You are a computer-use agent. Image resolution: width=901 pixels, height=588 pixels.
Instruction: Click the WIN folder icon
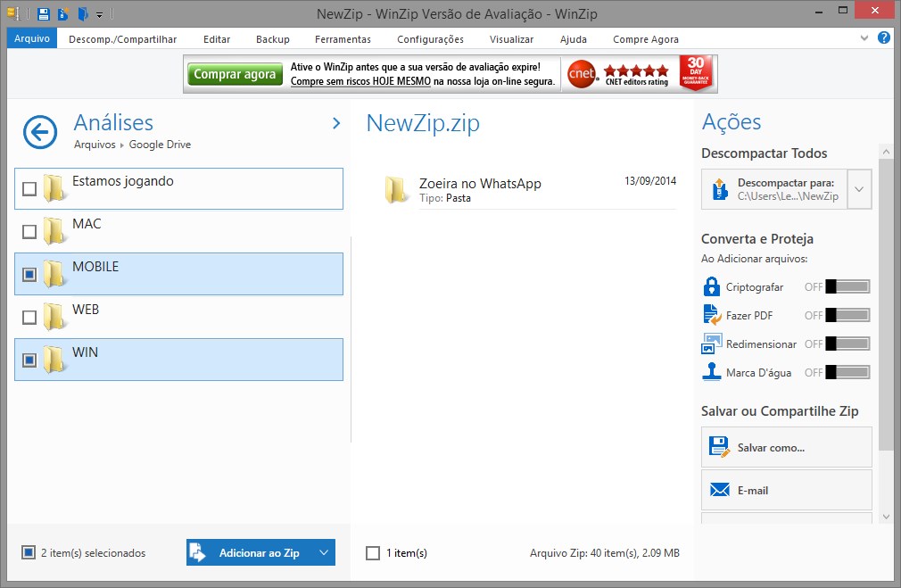coord(54,360)
